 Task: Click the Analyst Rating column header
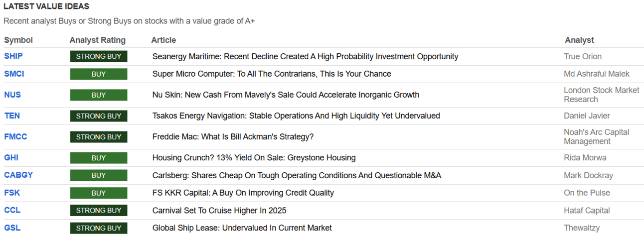click(x=98, y=40)
